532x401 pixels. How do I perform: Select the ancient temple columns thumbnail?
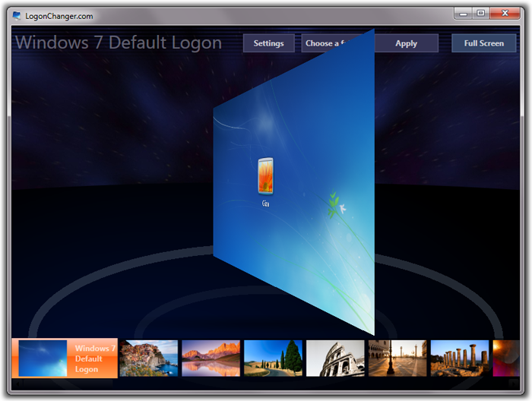pos(460,358)
